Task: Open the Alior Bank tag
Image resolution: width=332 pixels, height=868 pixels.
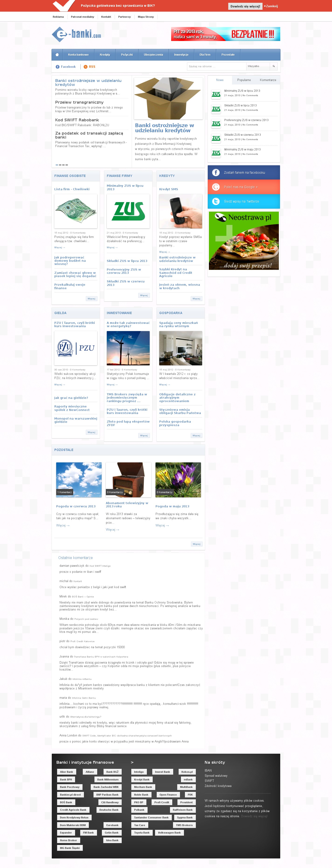Action: pos(66,772)
